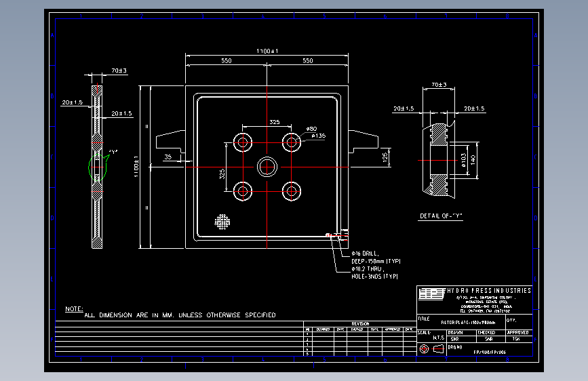Select the vertical 325 dimension between holes
This screenshot has width=588, height=381.
click(222, 174)
